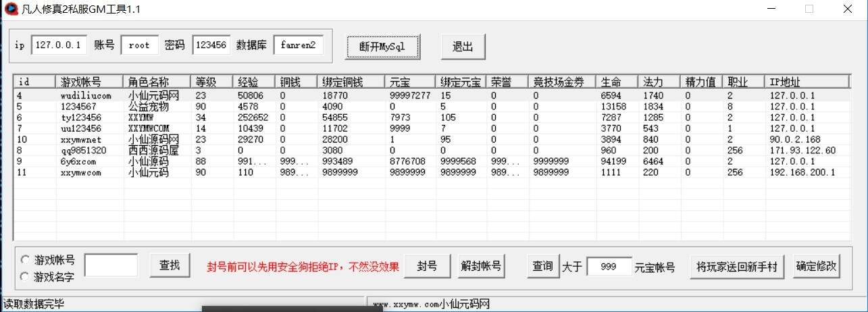This screenshot has width=868, height=312.
Task: Ban account with 封号 button
Action: [x=426, y=266]
